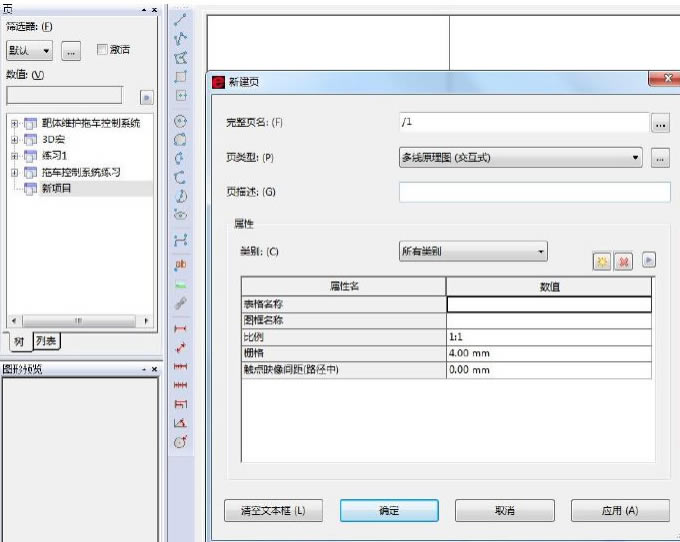This screenshot has width=680, height=542.
Task: Expand the 3D宏 project tree node
Action: (x=14, y=140)
